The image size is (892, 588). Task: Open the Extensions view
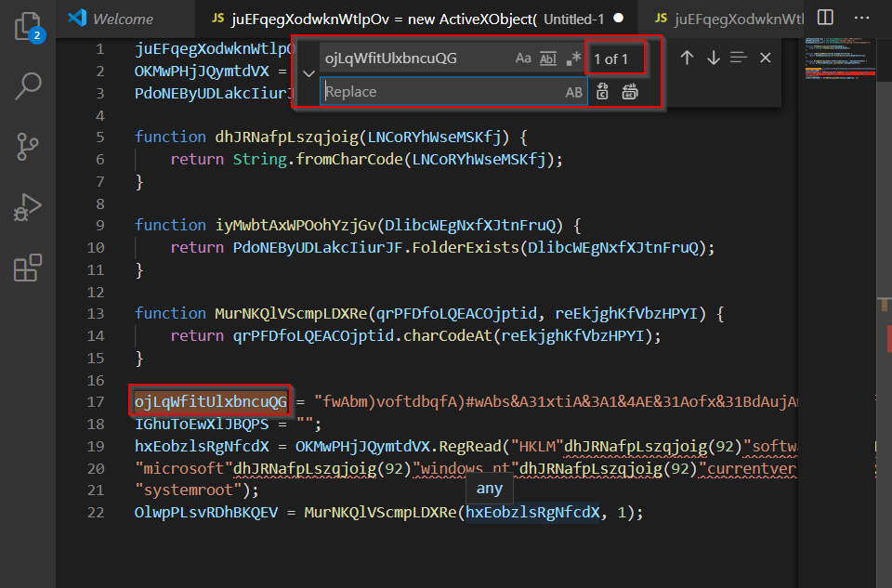tap(28, 268)
